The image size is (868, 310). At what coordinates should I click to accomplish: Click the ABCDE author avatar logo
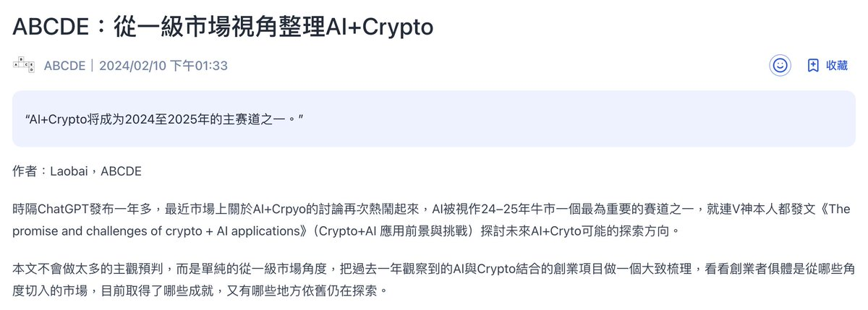25,65
